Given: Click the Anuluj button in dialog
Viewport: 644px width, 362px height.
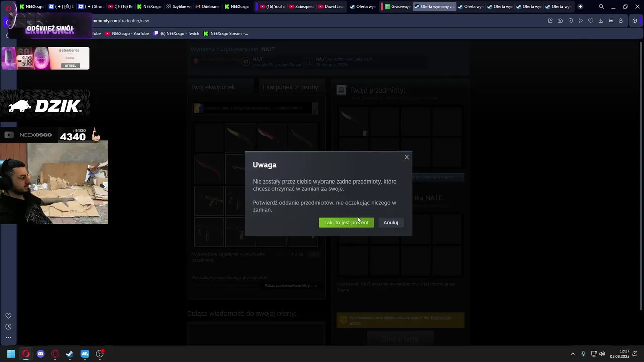Looking at the screenshot, I should (x=391, y=222).
